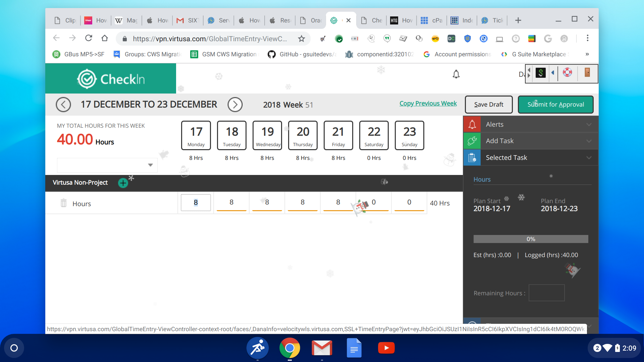Select the 23 Sunday day box
The height and width of the screenshot is (362, 644).
409,135
